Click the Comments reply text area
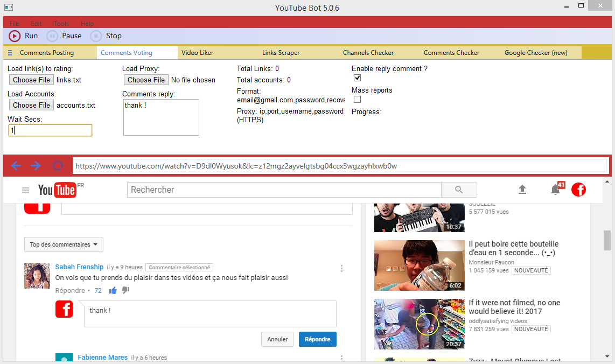 click(x=161, y=117)
